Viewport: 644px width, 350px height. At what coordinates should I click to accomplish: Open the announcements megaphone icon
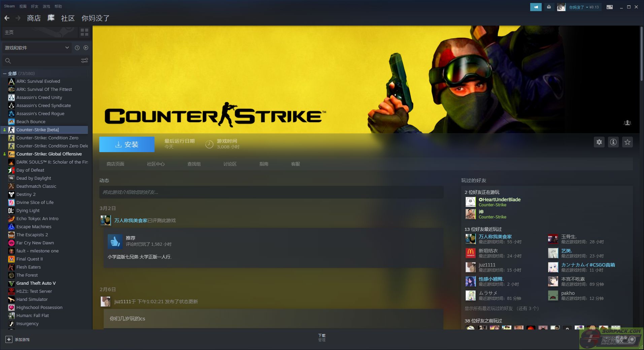pos(536,7)
